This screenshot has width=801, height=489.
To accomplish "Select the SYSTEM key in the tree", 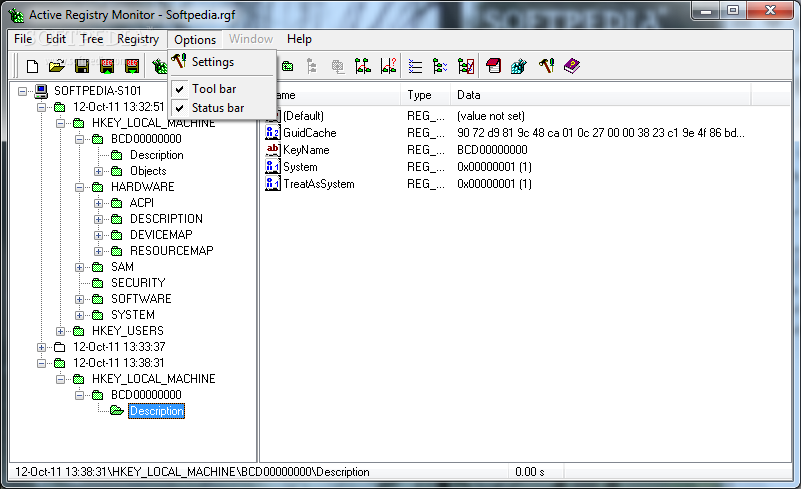I will click(x=133, y=315).
